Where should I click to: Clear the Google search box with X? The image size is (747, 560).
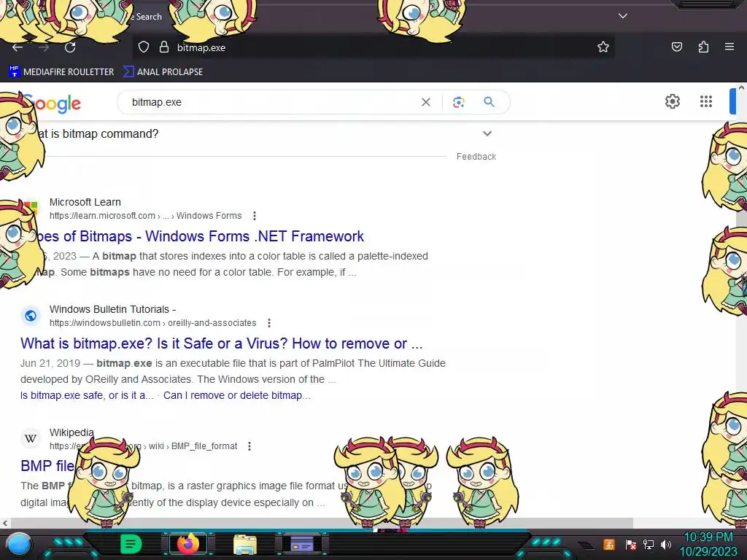426,102
